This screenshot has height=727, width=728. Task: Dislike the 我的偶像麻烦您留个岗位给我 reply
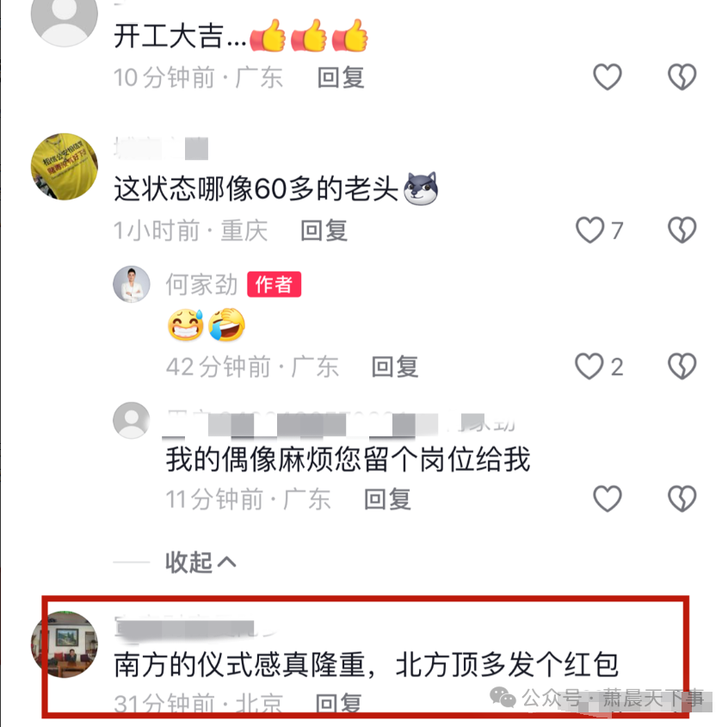point(682,499)
